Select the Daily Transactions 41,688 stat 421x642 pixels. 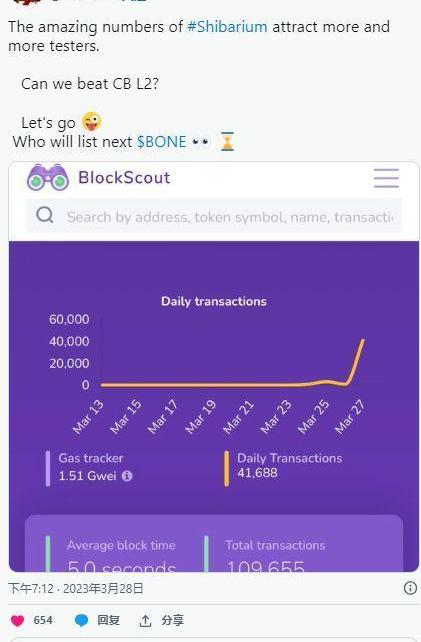(x=289, y=466)
